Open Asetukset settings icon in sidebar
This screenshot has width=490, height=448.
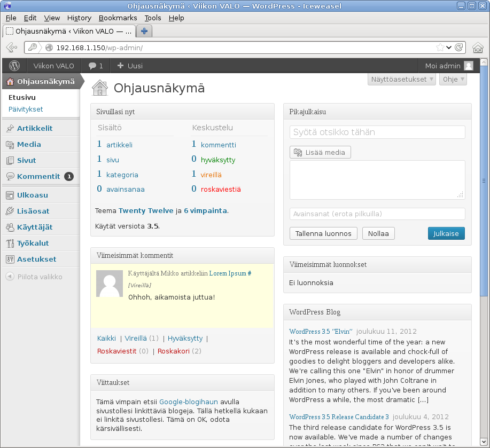tap(10, 259)
